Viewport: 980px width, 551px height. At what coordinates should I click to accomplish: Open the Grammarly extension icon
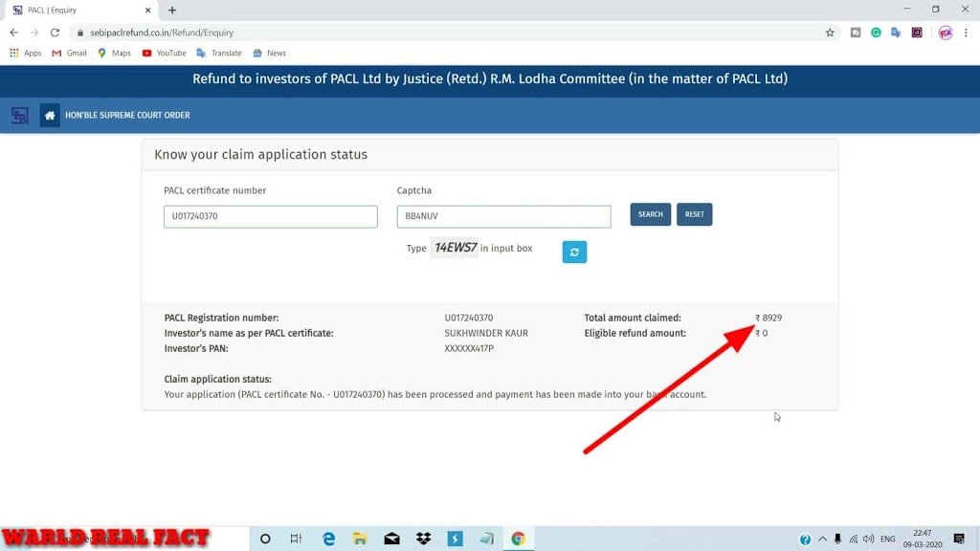(876, 33)
